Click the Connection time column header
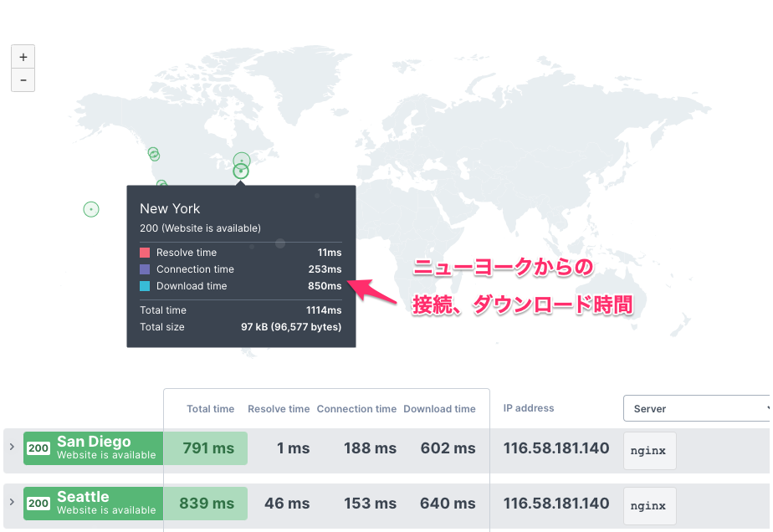773x532 pixels. (356, 409)
